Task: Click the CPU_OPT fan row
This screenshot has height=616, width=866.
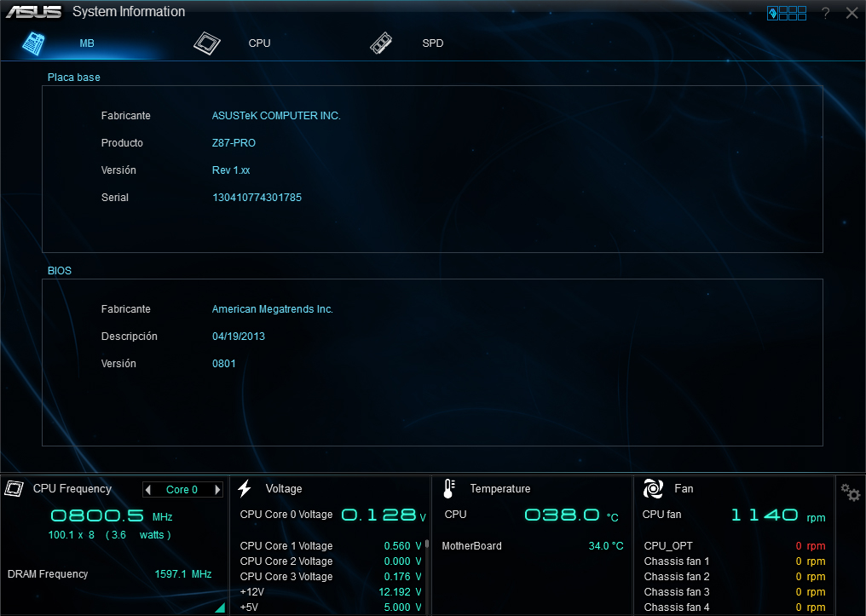Action: pyautogui.click(x=735, y=546)
